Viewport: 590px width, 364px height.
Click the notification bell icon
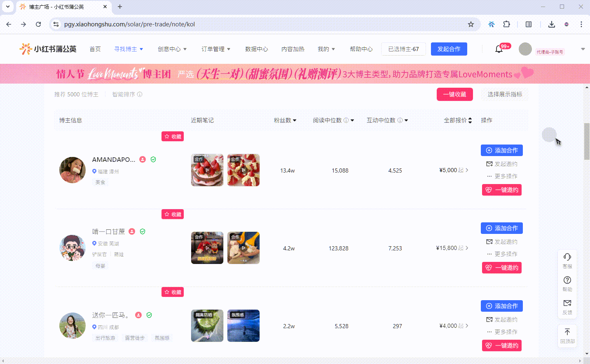pyautogui.click(x=499, y=49)
